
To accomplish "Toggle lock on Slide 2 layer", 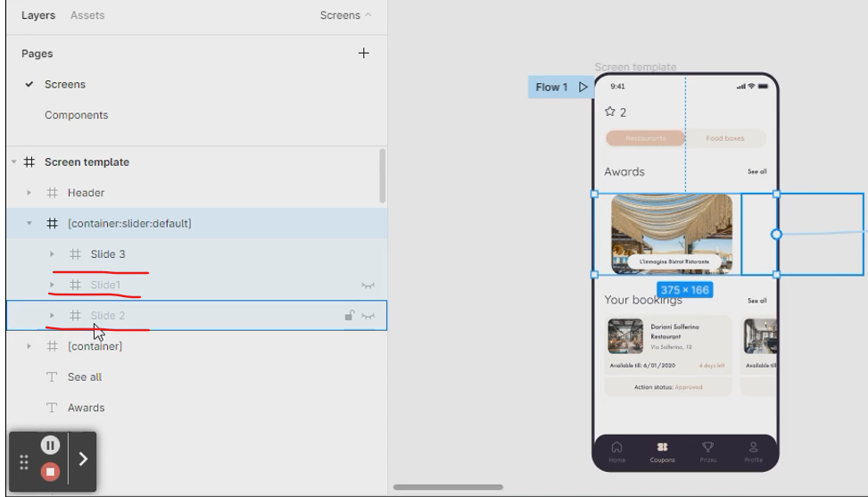I will (x=350, y=316).
